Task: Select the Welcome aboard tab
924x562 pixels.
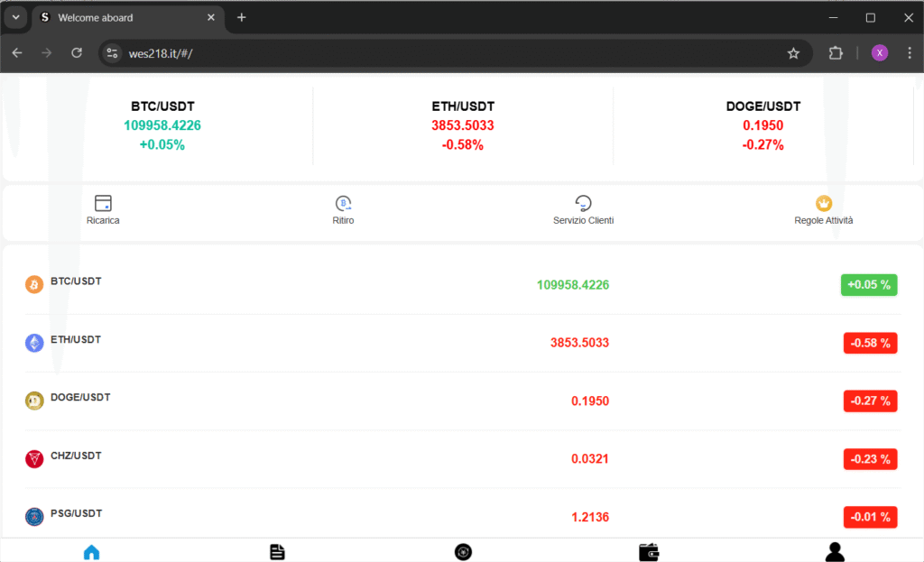Action: 122,17
